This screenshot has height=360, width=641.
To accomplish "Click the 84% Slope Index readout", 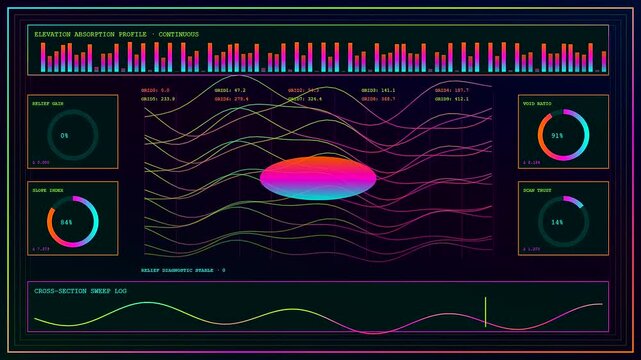I will pyautogui.click(x=66, y=222).
